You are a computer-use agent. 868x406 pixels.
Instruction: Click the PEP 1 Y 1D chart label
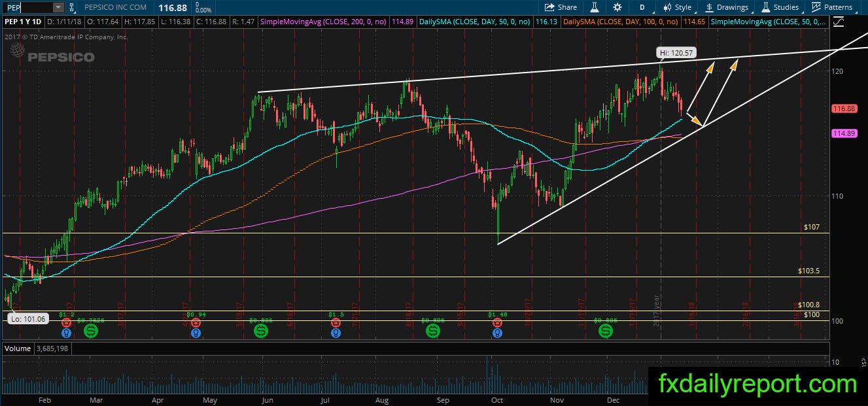click(x=23, y=22)
